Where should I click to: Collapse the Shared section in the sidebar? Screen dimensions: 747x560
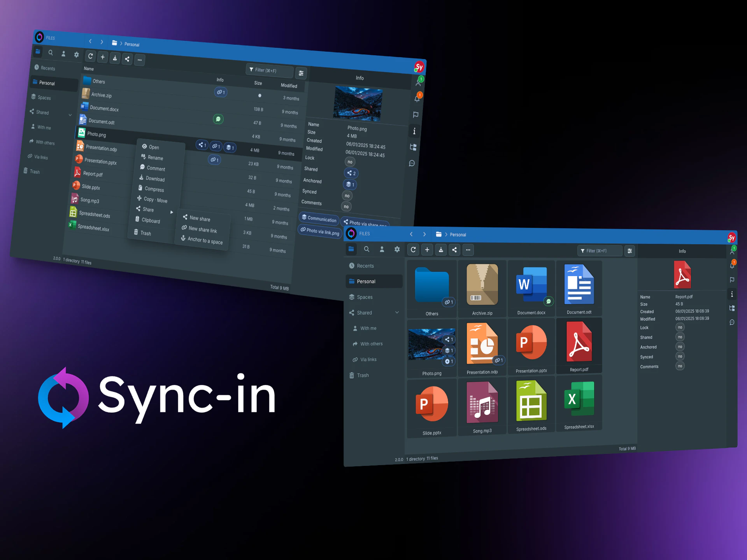coord(397,312)
